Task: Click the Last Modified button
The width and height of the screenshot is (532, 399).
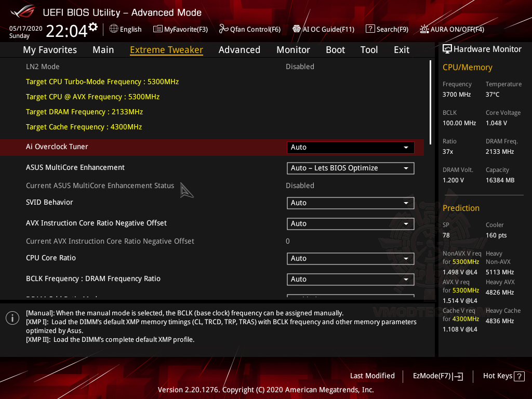Action: 372,376
